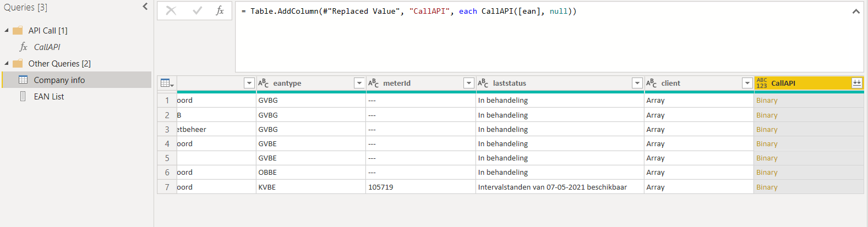
Task: Select the laststatus column header
Action: [x=560, y=83]
